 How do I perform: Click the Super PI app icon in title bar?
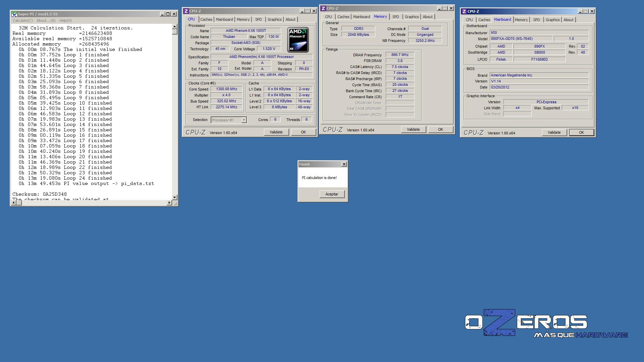click(14, 14)
